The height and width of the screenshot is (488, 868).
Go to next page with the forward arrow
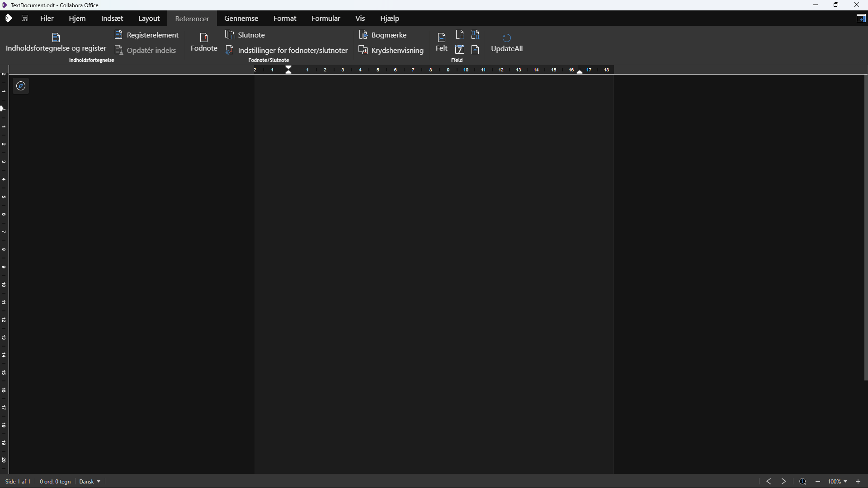(783, 481)
